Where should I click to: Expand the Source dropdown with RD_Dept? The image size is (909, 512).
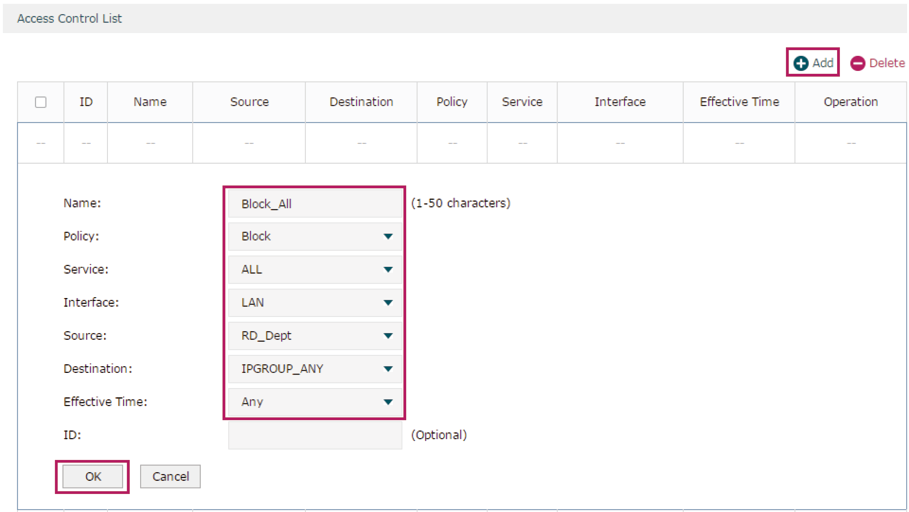[x=315, y=336]
